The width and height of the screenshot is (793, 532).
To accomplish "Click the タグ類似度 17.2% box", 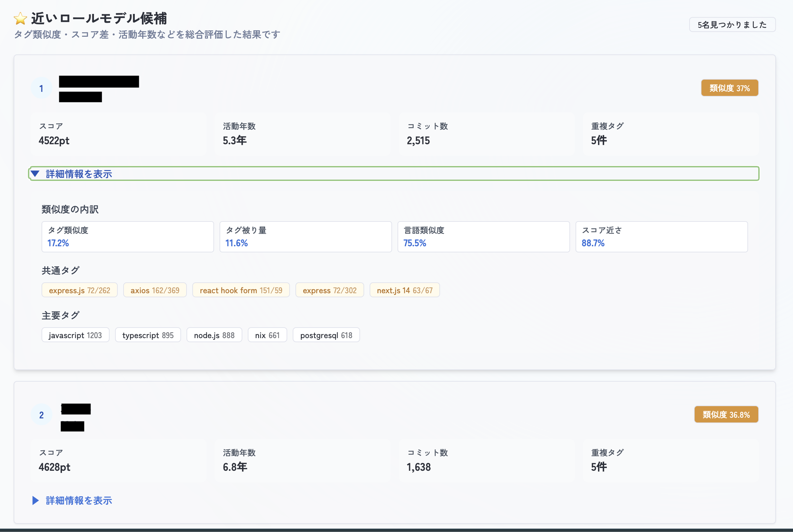I will [x=128, y=237].
